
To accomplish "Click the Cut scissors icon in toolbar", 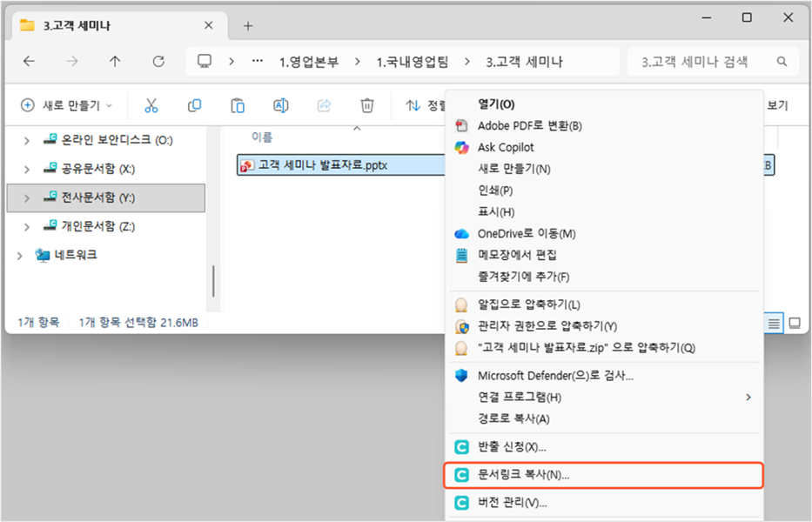I will [151, 105].
